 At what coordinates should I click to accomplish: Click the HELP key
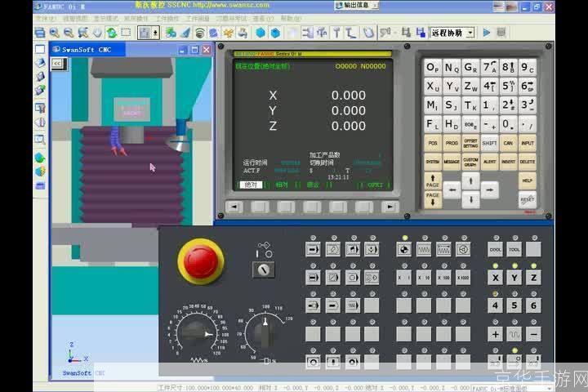528,180
